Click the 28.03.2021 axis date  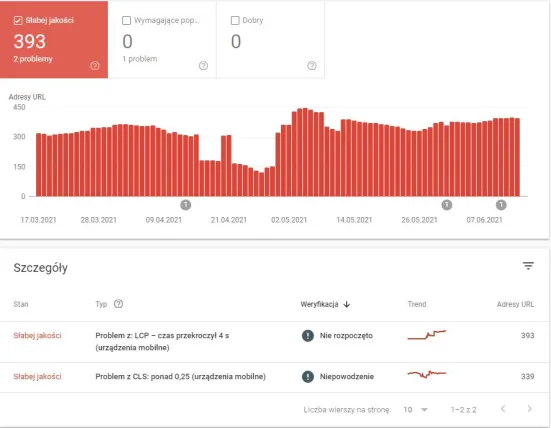click(98, 220)
